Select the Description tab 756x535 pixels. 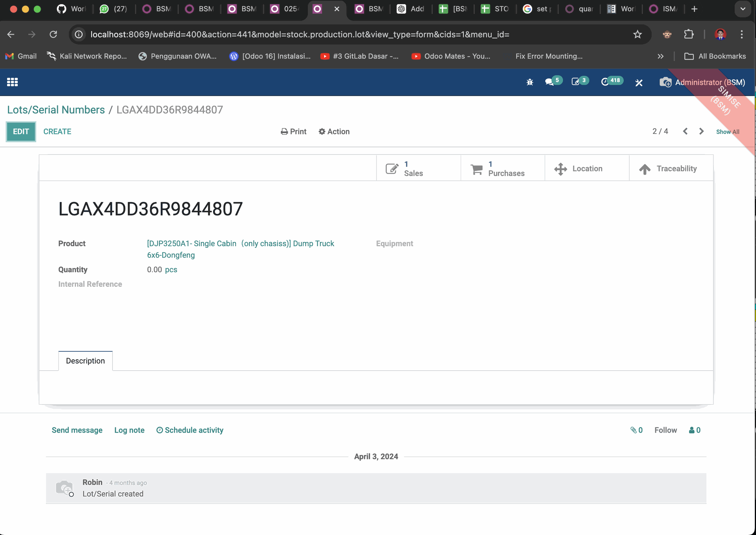coord(85,361)
